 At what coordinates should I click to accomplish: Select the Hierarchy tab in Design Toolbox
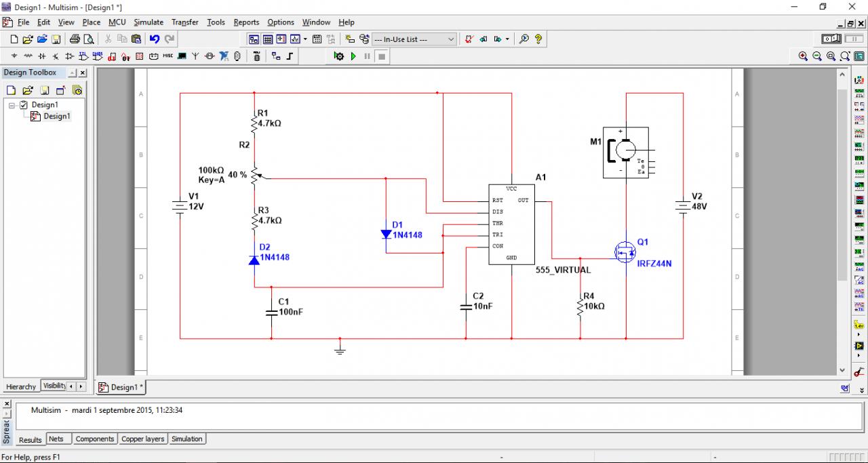pos(21,386)
